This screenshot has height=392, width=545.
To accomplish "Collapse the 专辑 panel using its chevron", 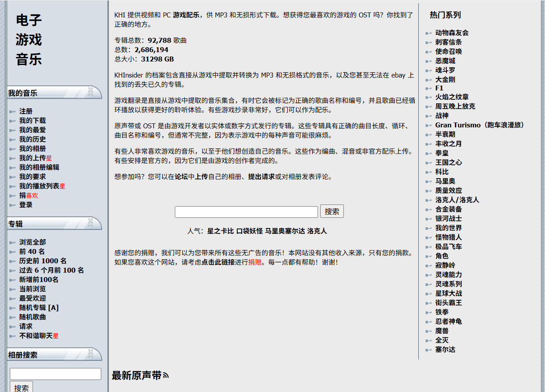I will point(91,223).
